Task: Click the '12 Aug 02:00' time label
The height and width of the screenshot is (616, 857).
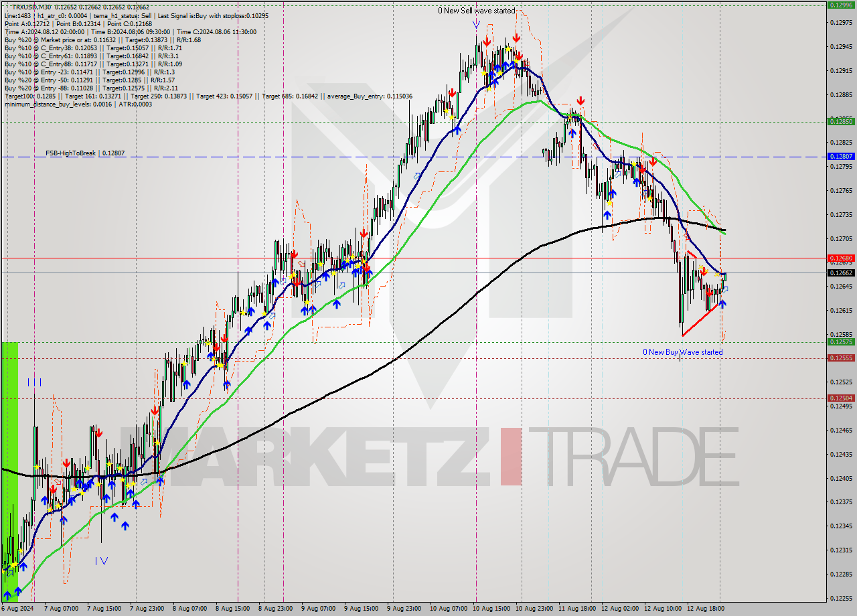Action: coord(620,609)
